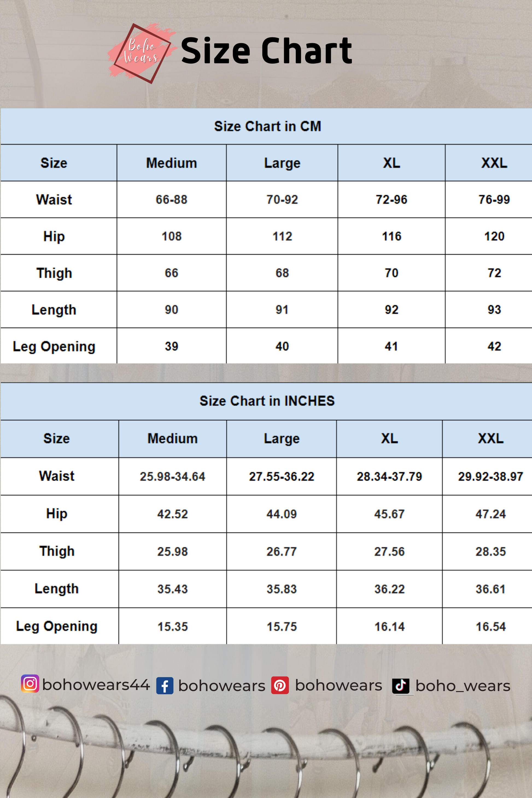Click the TikTok icon
Screen dimensions: 532x798
401,686
